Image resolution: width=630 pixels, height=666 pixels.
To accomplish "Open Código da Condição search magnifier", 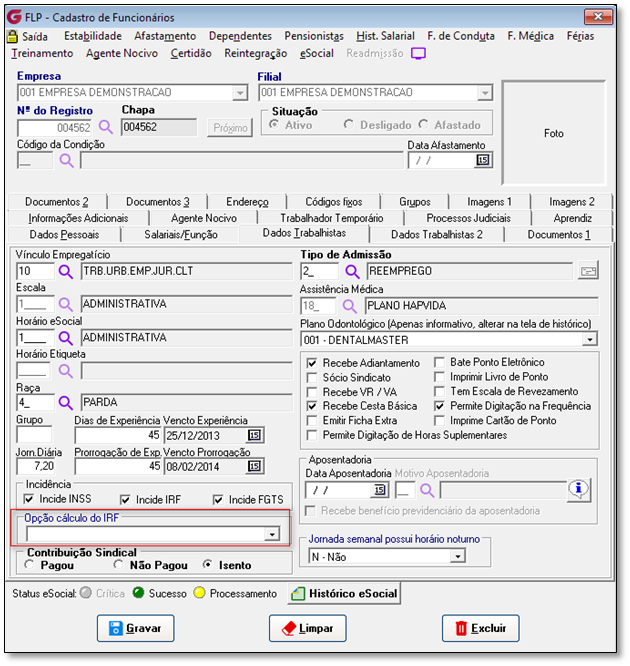I will coord(66,161).
